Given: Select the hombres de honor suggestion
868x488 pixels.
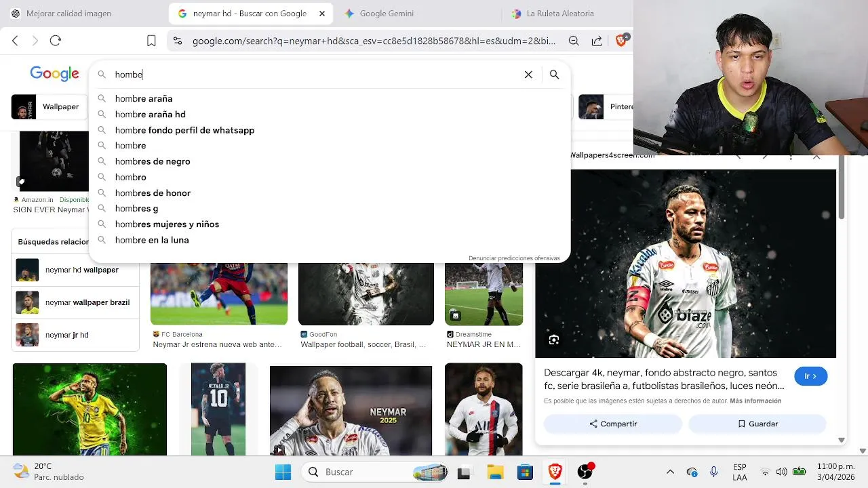Looking at the screenshot, I should (x=329, y=193).
